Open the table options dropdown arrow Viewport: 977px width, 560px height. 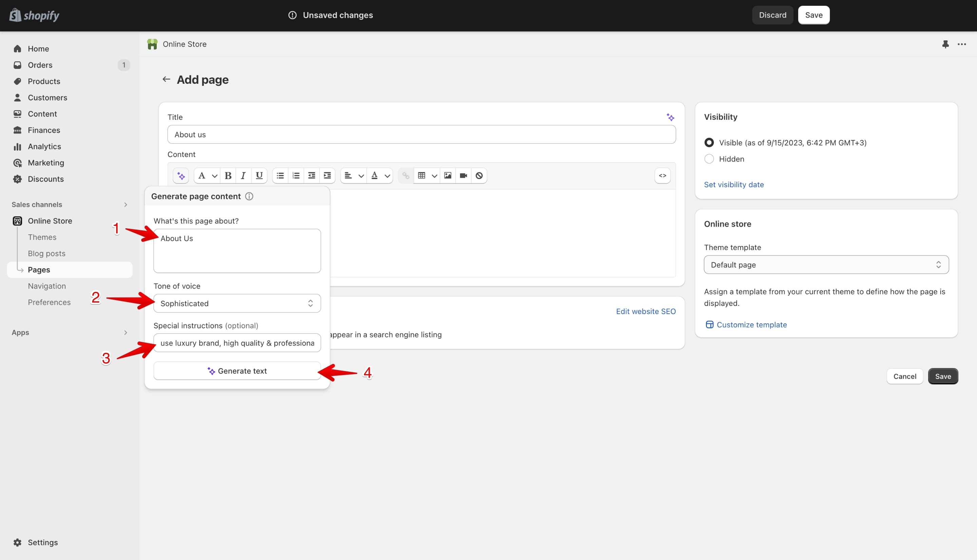[x=434, y=176]
